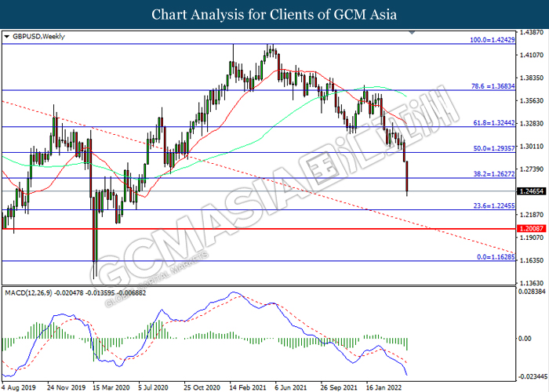The width and height of the screenshot is (549, 392).
Task: Click the 1.43870 price axis value
Action: pyautogui.click(x=531, y=32)
